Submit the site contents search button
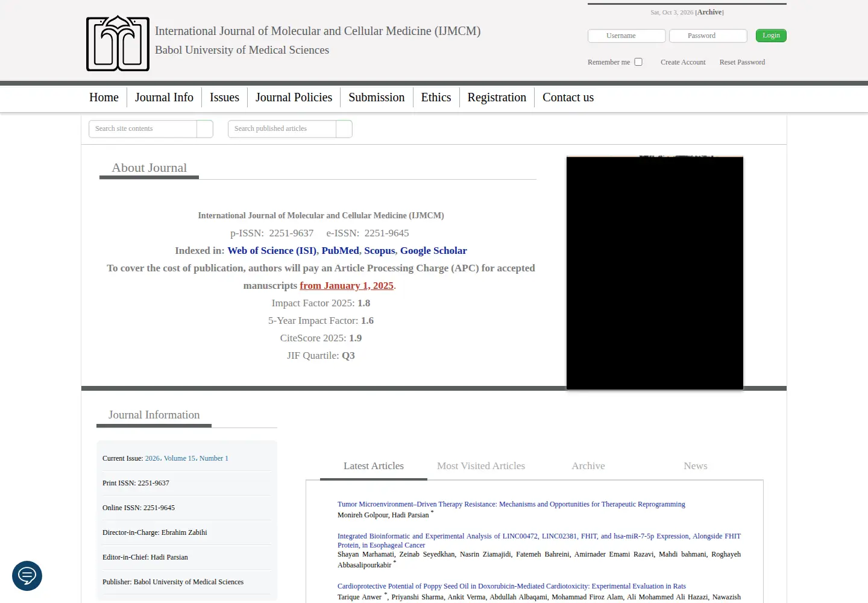The height and width of the screenshot is (603, 868). [205, 129]
